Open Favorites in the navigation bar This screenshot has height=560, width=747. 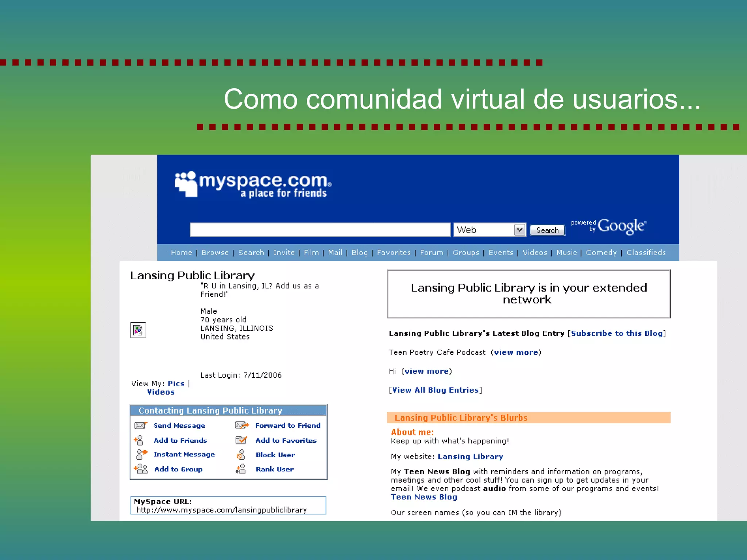[x=394, y=253]
